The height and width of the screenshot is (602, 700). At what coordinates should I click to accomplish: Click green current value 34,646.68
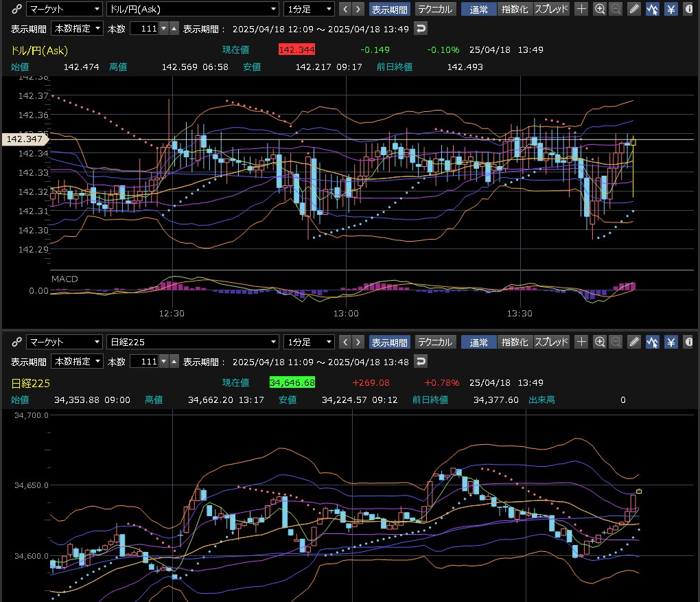pyautogui.click(x=292, y=383)
